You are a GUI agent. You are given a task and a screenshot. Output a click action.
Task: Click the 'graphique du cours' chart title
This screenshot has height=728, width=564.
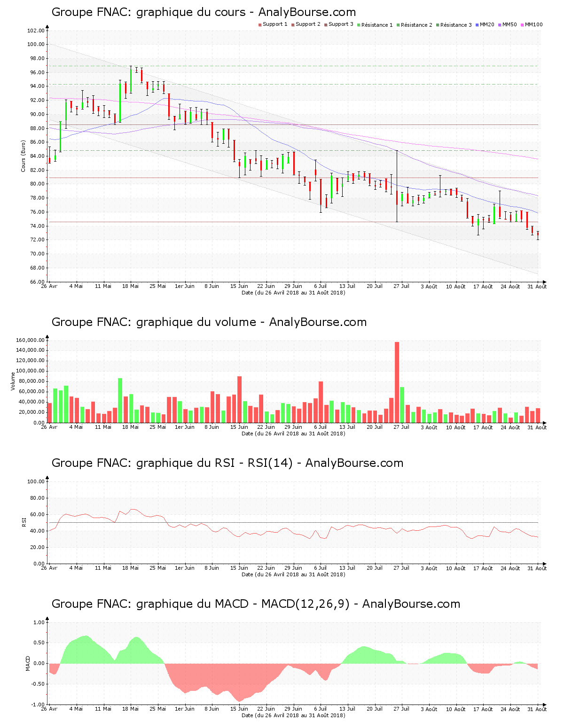coord(204,12)
